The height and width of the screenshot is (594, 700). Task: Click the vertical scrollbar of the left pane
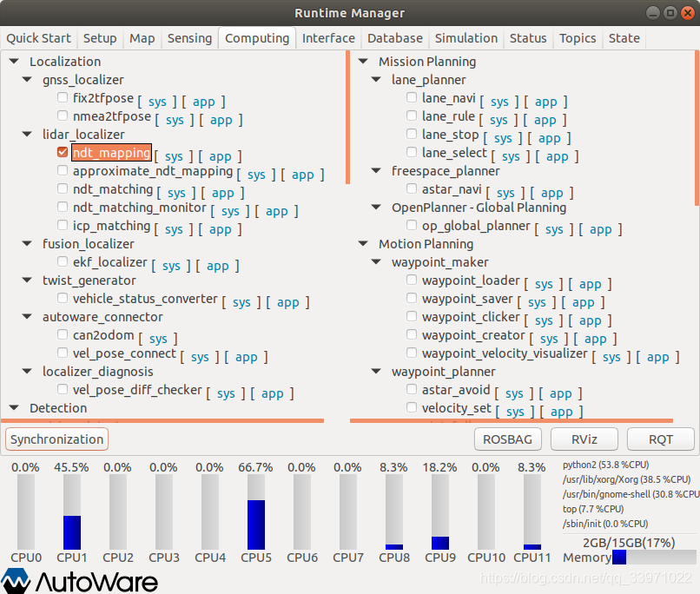point(347,117)
